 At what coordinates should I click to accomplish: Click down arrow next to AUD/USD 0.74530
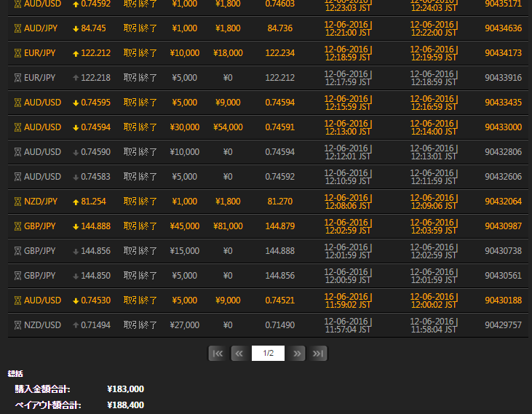coord(76,300)
